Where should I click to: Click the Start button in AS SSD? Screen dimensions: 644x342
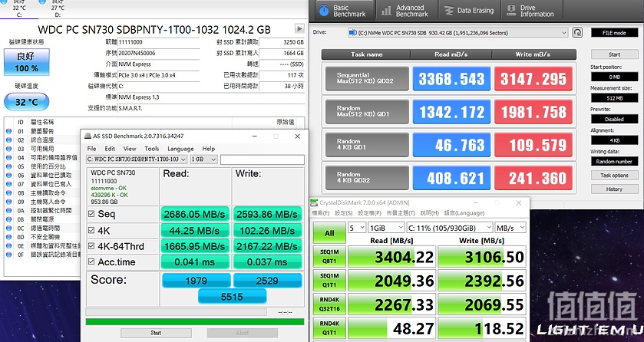pyautogui.click(x=156, y=333)
